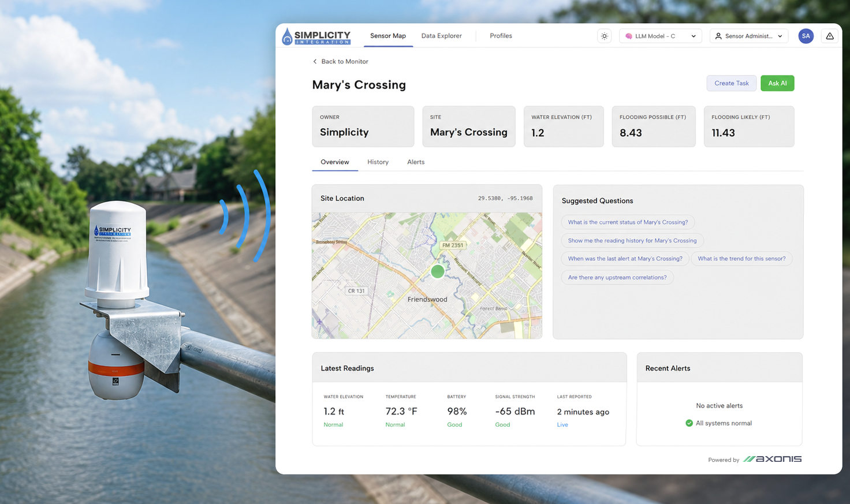Click the Recent Alerts heading
850x504 pixels.
click(668, 368)
